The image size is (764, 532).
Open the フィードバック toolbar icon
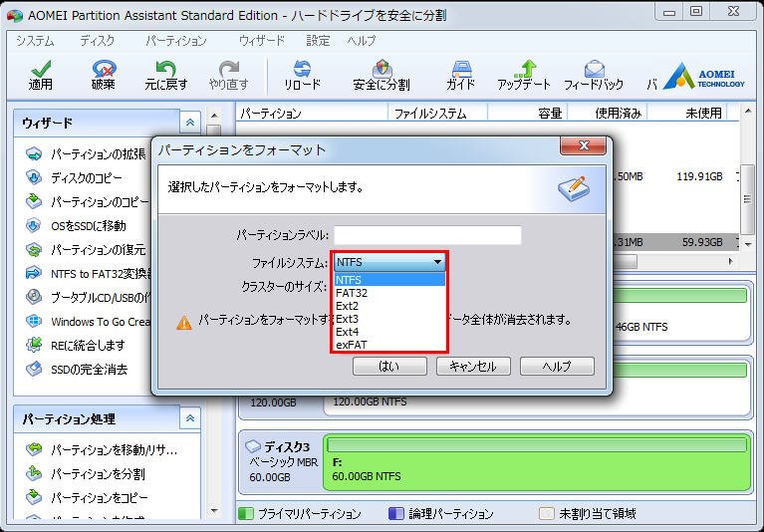[x=594, y=75]
